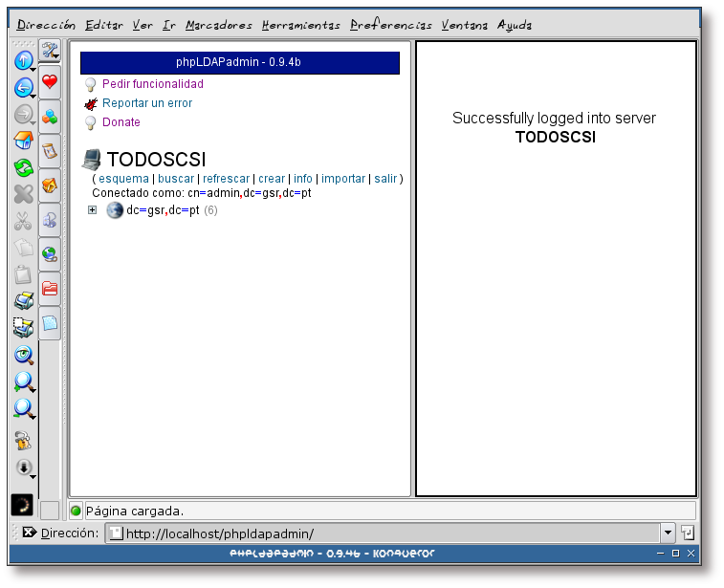Click the Back arrow toolbar icon
The height and width of the screenshot is (588, 724).
[x=23, y=88]
